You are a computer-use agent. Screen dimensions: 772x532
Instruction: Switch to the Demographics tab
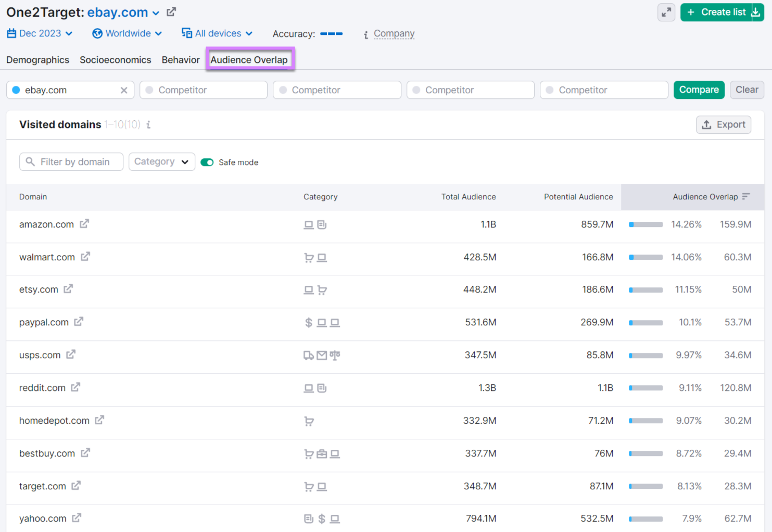point(37,59)
